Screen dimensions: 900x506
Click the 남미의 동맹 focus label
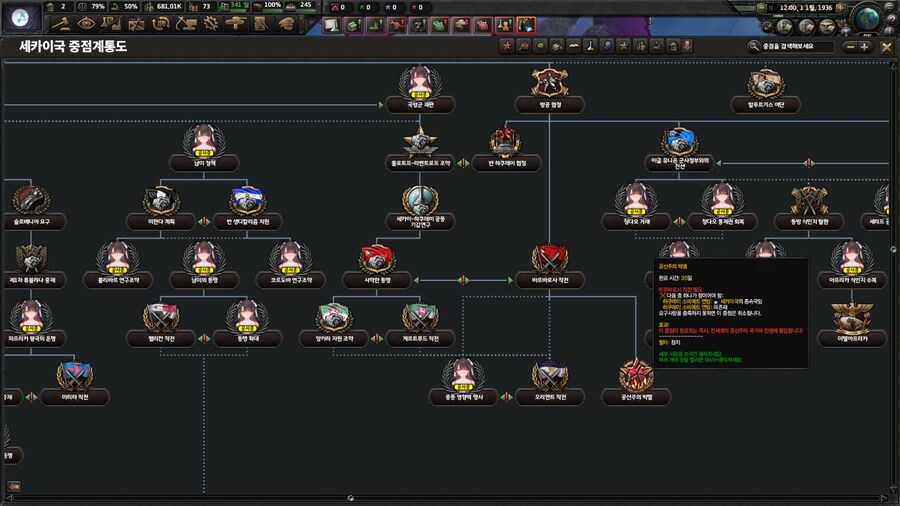pos(204,281)
